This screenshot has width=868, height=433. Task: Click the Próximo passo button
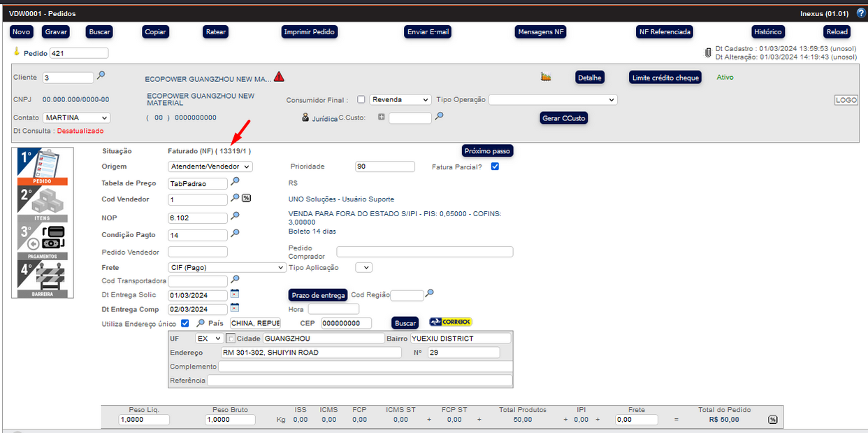488,151
